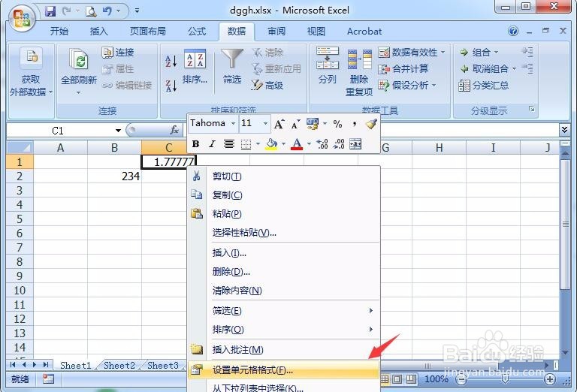Expand the formula bar
Image resolution: width=577 pixels, height=392 pixels.
(564, 129)
